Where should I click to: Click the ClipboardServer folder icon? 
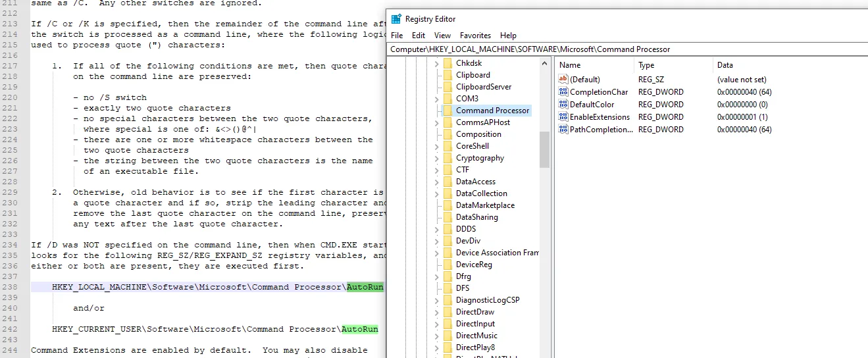coord(447,87)
